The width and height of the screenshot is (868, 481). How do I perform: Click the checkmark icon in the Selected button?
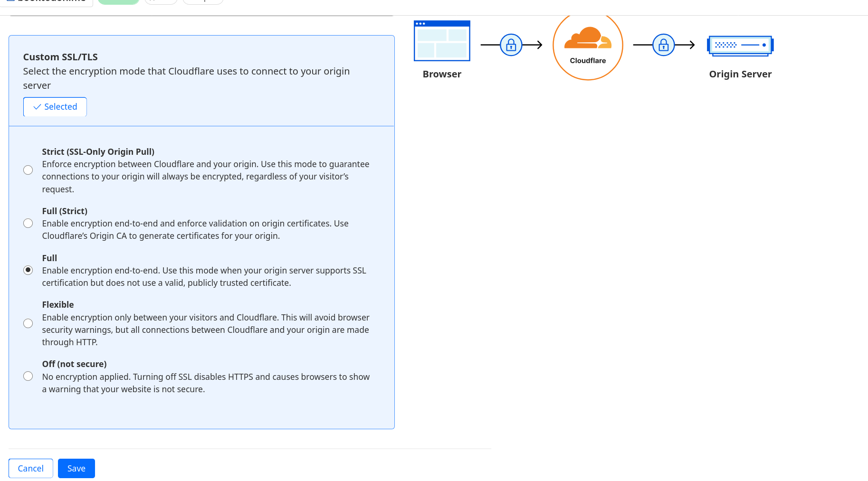[x=37, y=107]
